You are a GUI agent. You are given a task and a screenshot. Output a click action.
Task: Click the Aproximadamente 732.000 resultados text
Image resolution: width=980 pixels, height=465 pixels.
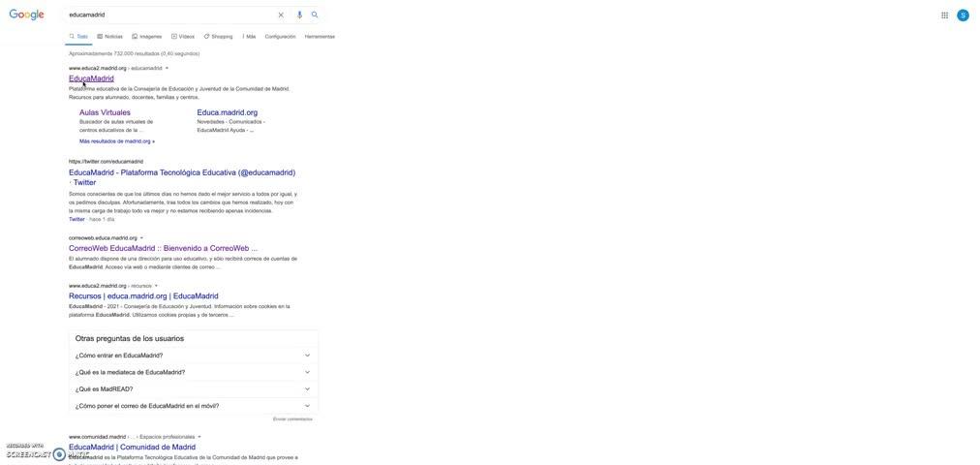(135, 53)
